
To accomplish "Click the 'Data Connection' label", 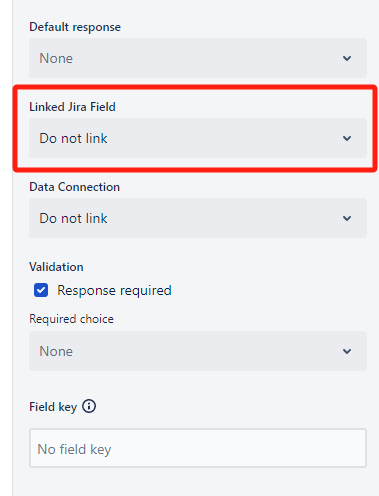I will tap(74, 187).
